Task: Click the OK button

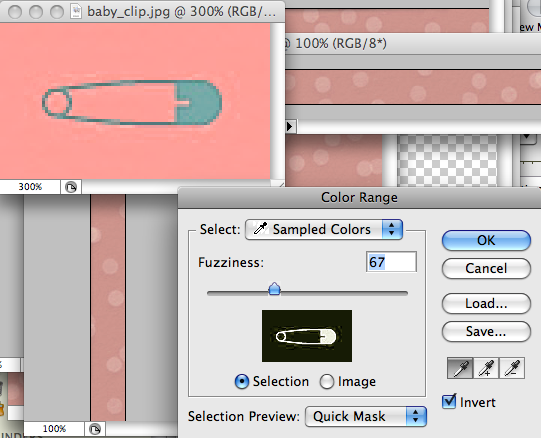Action: tap(486, 241)
